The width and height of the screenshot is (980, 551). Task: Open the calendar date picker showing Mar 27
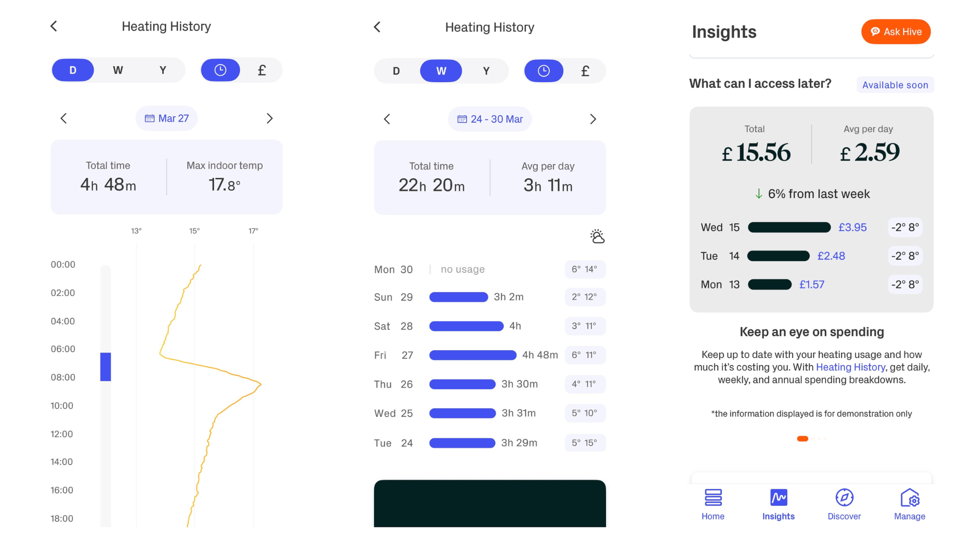[166, 118]
